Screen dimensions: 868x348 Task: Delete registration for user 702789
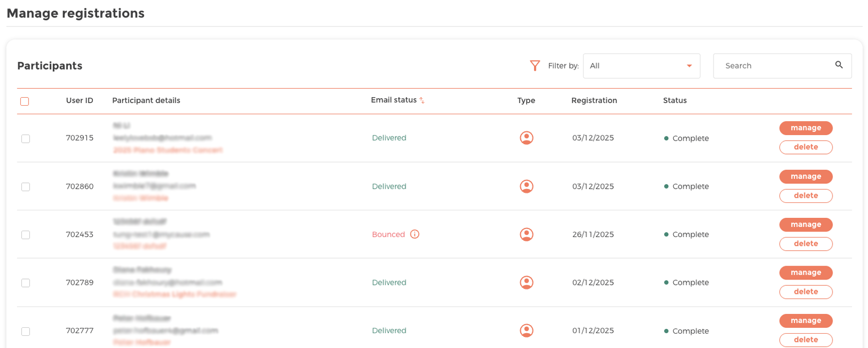pyautogui.click(x=806, y=292)
